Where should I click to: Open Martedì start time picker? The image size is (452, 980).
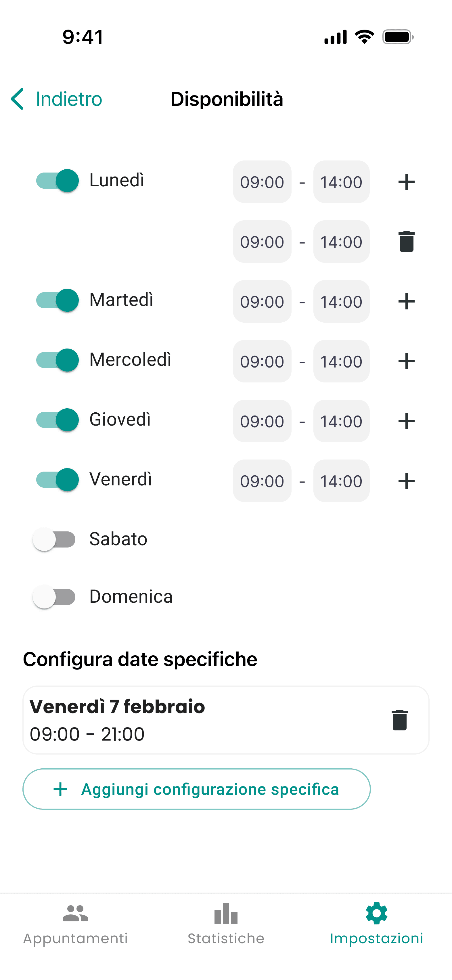[x=262, y=301]
